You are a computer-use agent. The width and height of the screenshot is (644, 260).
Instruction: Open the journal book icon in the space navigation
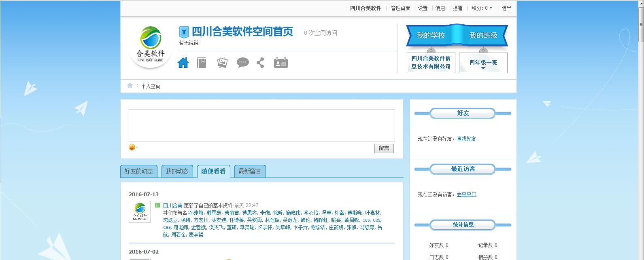[202, 63]
